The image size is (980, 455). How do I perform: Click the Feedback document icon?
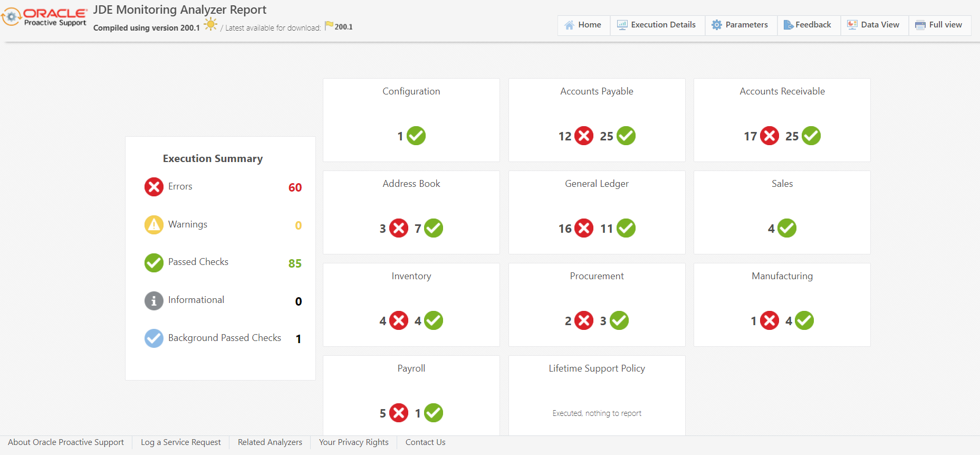pos(789,25)
